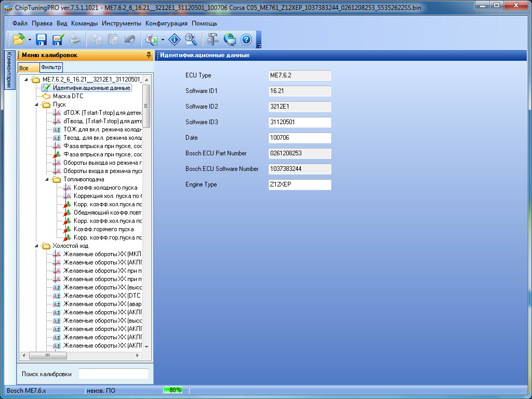The height and width of the screenshot is (399, 532).
Task: Click the save-with-pencil toolbar icon
Action: click(x=58, y=39)
